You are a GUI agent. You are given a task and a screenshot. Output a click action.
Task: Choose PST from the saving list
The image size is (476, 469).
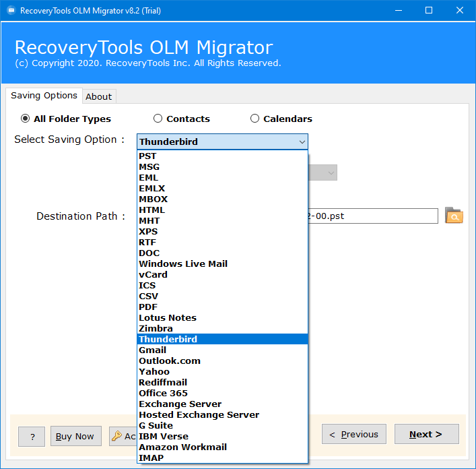point(222,156)
